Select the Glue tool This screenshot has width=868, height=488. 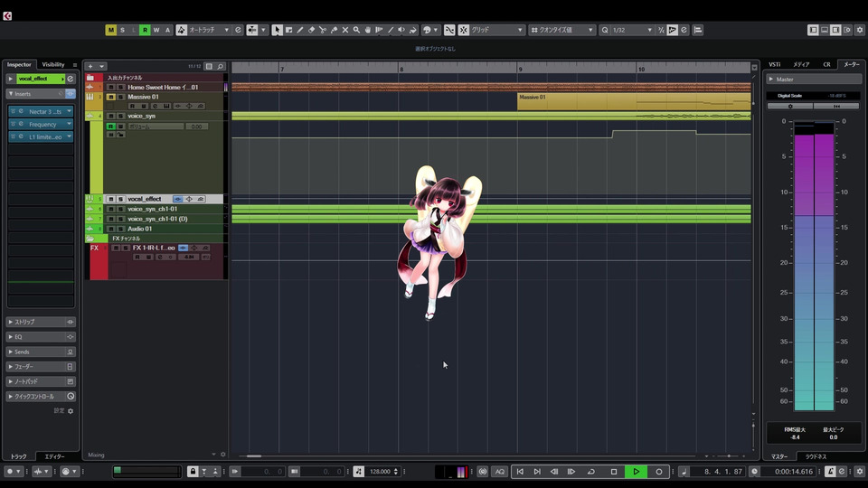334,30
